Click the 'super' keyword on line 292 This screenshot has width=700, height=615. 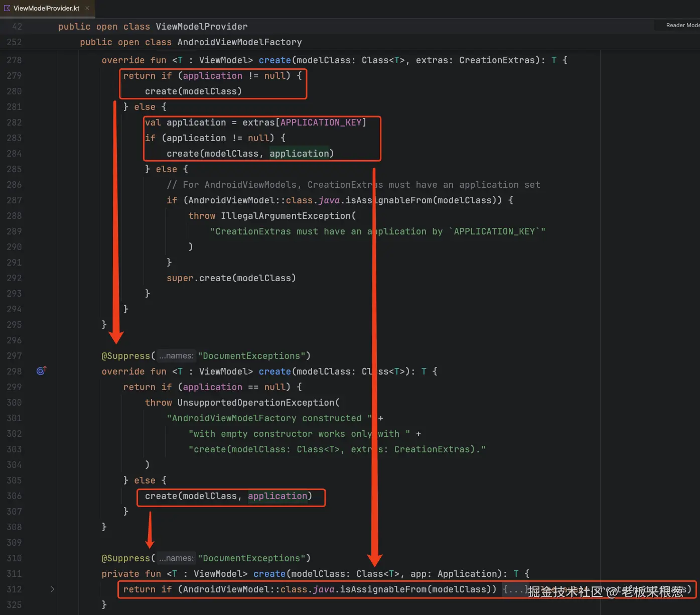click(180, 278)
